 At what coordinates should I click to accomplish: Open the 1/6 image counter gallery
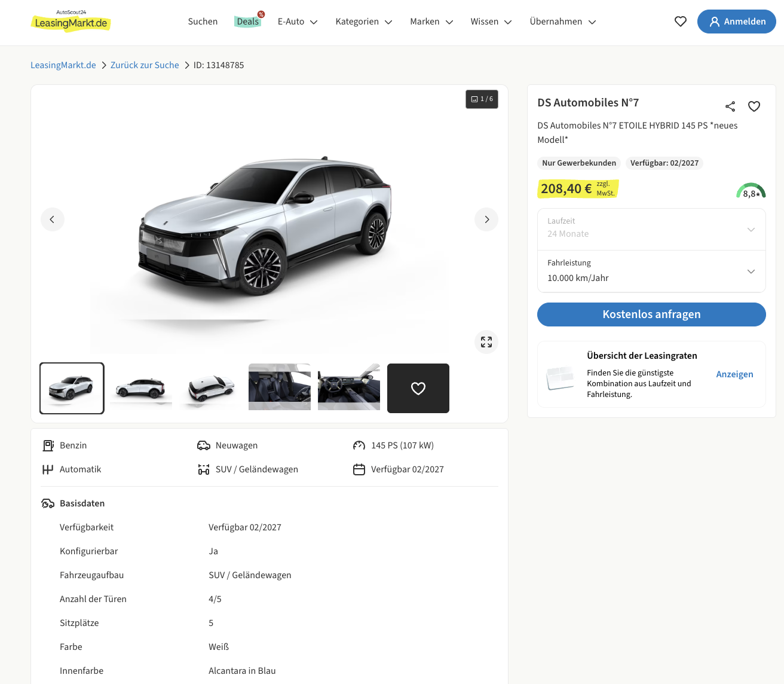[482, 99]
